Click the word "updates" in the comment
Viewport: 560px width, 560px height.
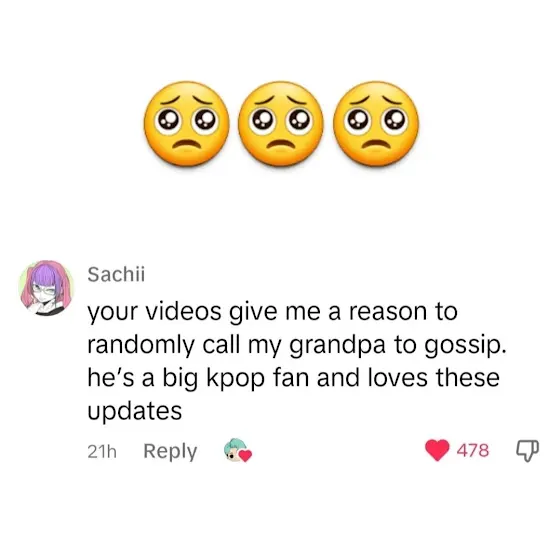pos(135,412)
